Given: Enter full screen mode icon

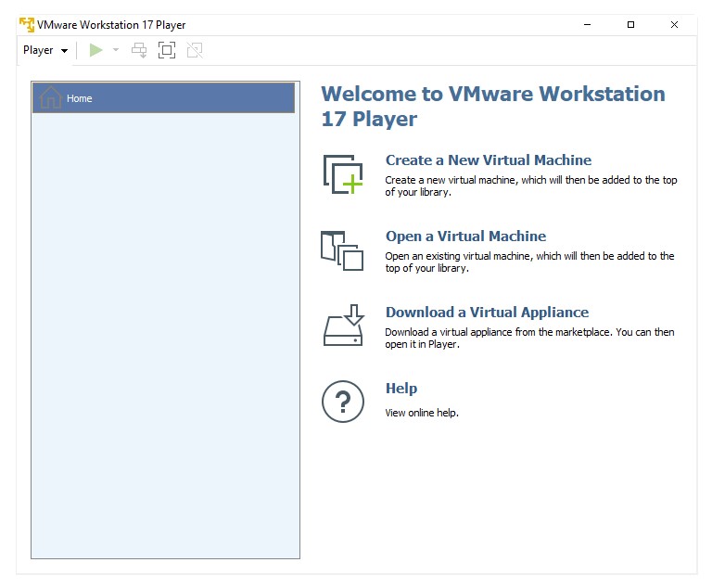Looking at the screenshot, I should [x=167, y=50].
